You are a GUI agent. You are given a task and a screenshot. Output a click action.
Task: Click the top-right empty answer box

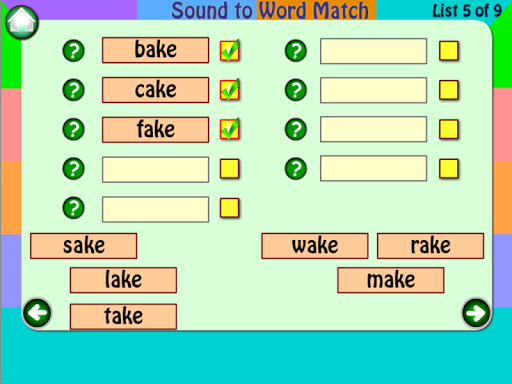pyautogui.click(x=373, y=51)
